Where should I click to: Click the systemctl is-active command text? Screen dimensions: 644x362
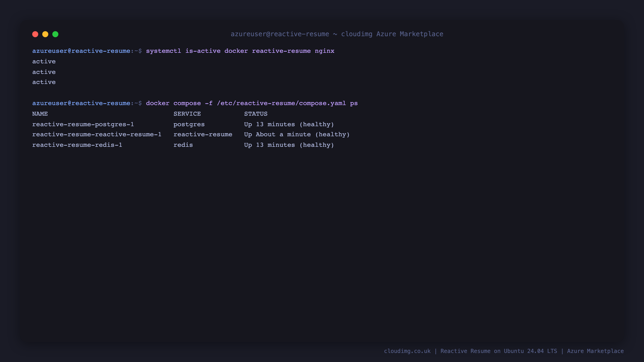click(x=240, y=51)
